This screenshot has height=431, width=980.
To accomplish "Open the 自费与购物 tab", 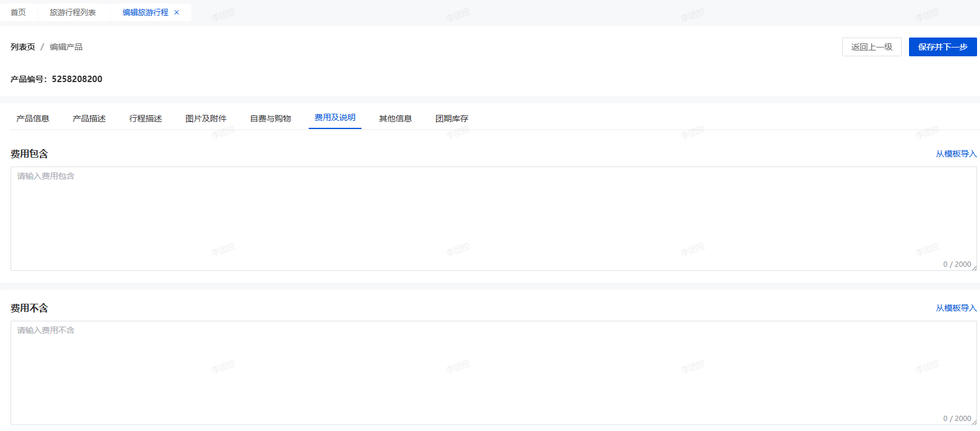I will tap(271, 118).
